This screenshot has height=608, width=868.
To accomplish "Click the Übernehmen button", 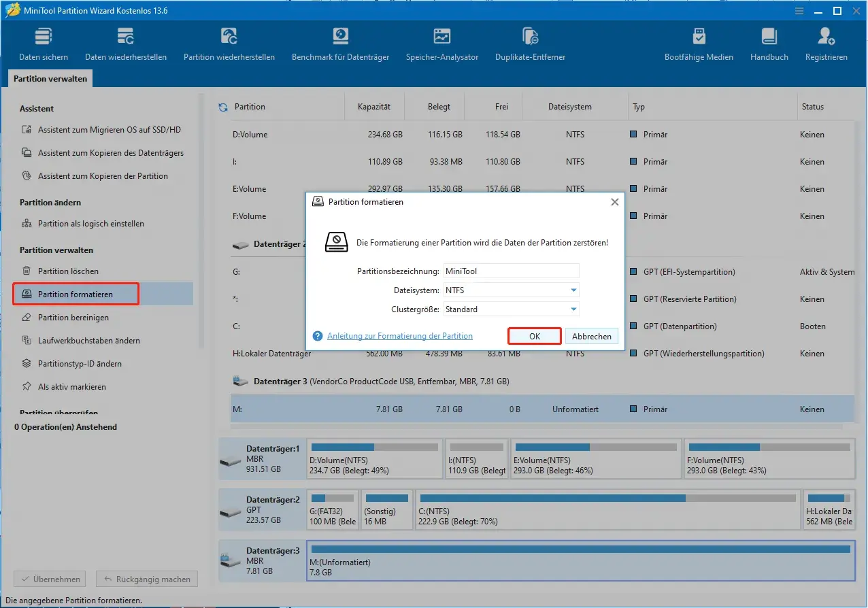I will (50, 579).
